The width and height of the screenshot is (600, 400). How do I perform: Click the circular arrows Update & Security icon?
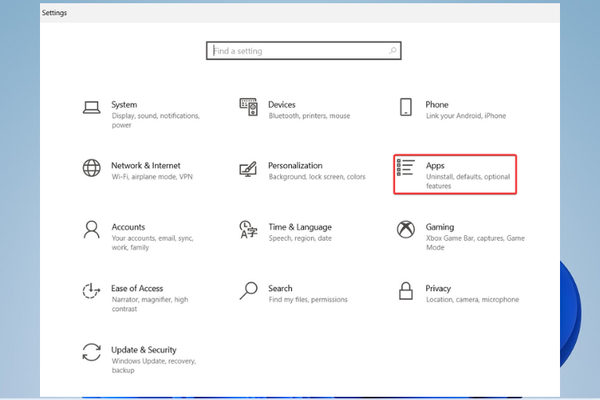coord(92,352)
